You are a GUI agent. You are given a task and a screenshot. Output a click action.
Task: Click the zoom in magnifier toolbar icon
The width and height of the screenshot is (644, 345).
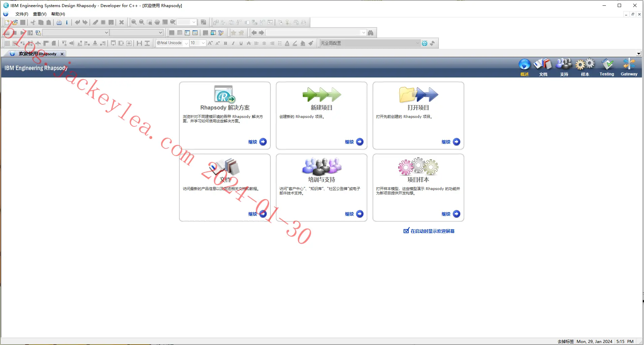pos(134,23)
